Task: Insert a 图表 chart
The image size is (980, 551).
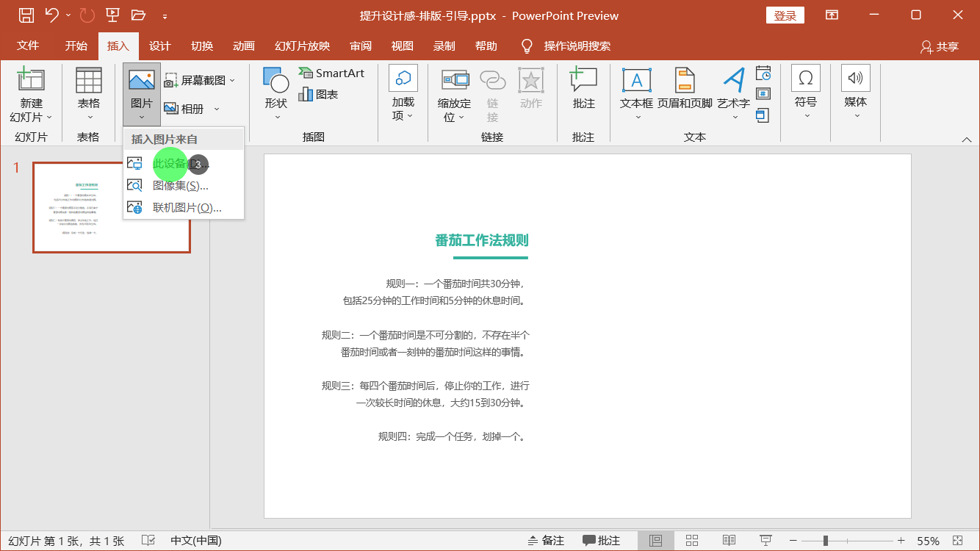Action: (x=318, y=94)
